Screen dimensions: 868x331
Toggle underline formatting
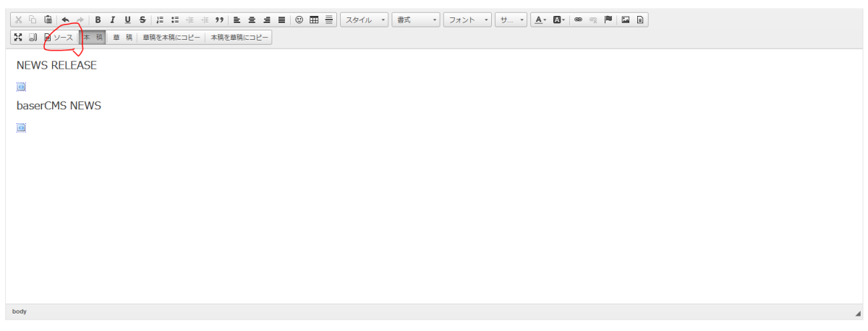[127, 20]
